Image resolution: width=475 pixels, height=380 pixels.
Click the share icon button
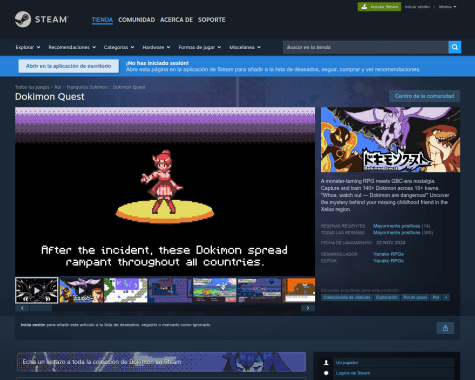tap(445, 328)
